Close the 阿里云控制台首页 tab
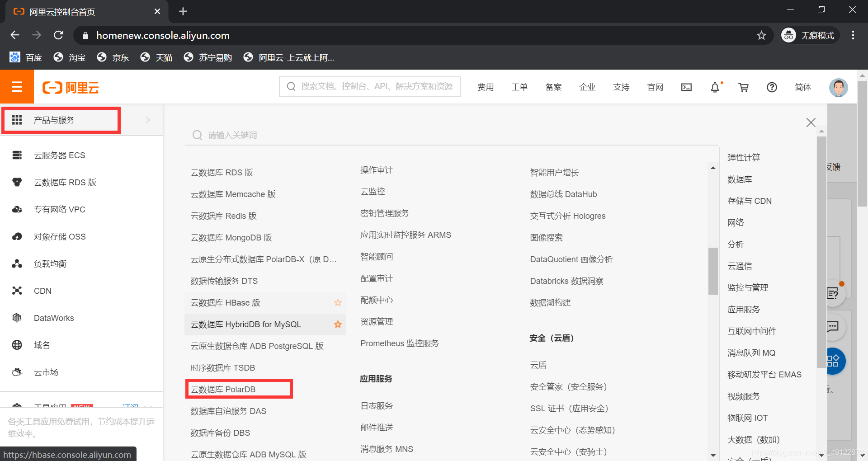Viewport: 868px width, 461px height. [x=157, y=11]
